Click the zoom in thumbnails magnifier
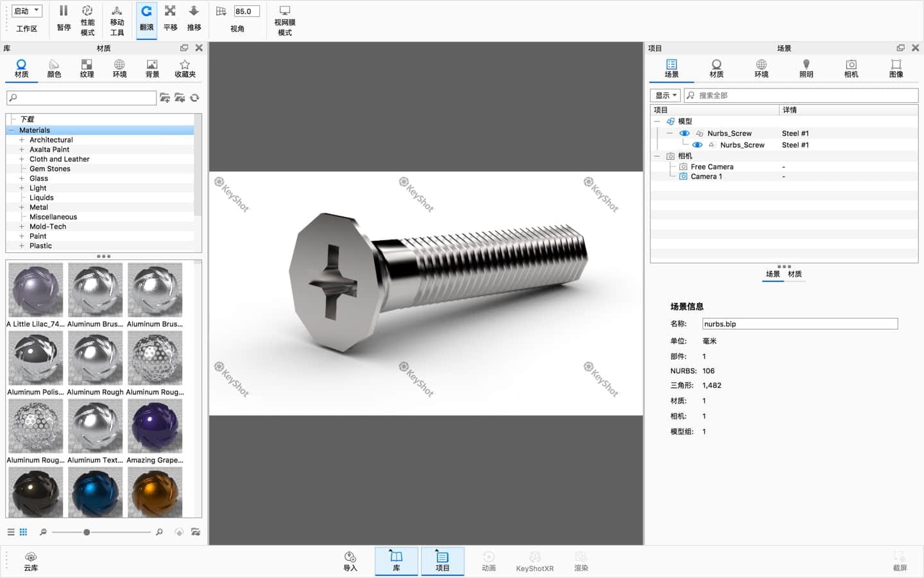The height and width of the screenshot is (578, 924). coord(159,532)
